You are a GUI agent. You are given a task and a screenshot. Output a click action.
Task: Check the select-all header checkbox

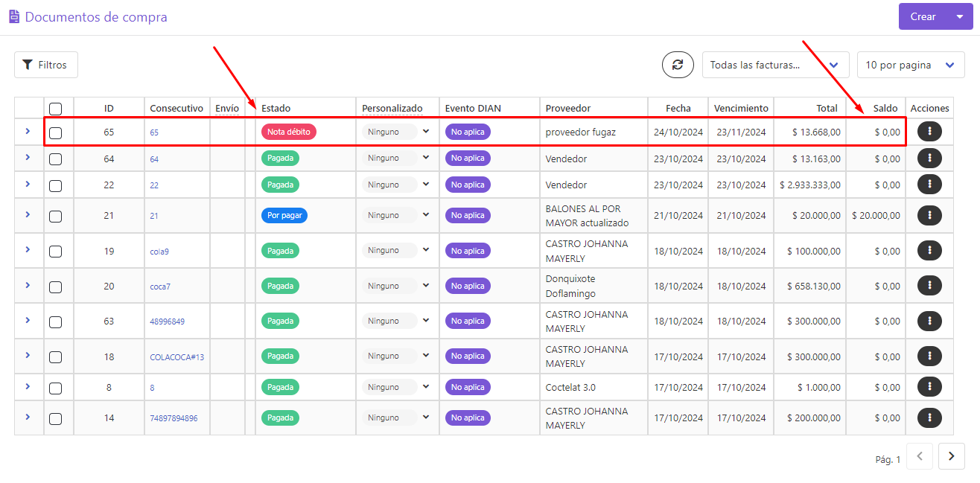coord(56,109)
